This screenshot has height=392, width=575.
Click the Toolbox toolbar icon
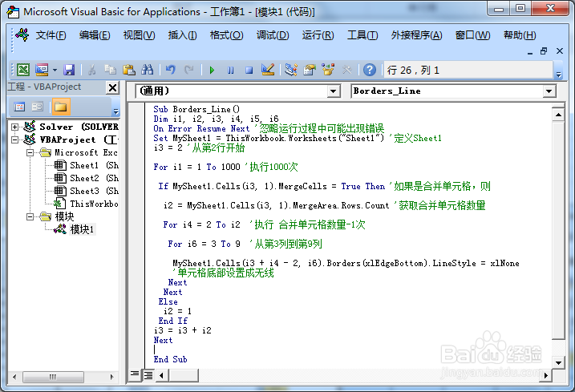[x=347, y=70]
